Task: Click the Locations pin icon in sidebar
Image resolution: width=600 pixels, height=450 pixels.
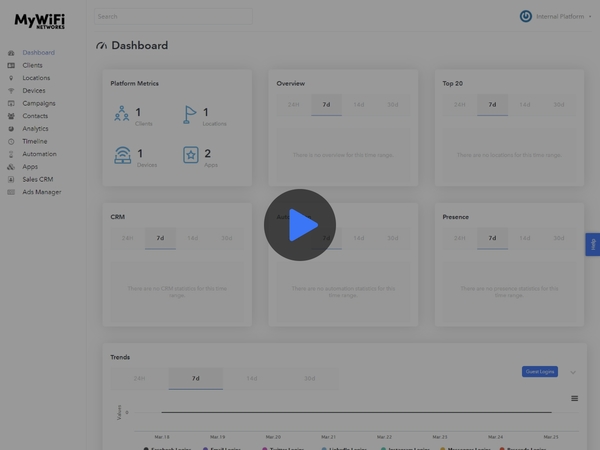Action: click(x=11, y=78)
